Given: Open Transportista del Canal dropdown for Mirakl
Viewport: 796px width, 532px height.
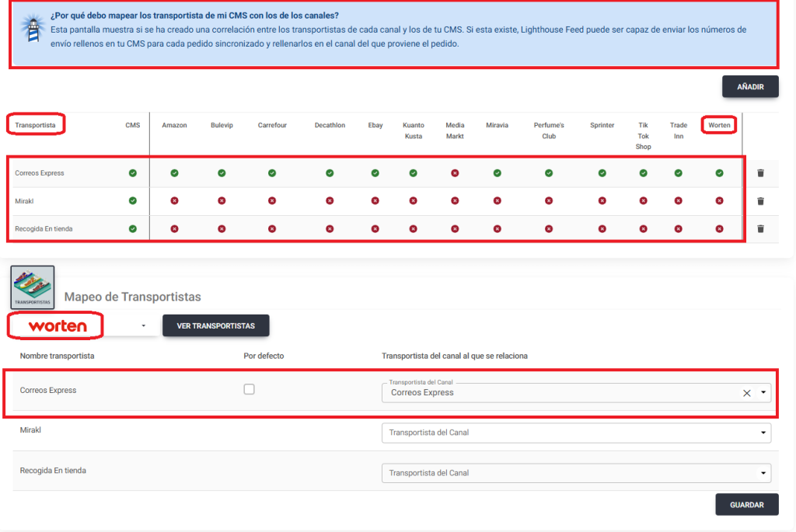Looking at the screenshot, I should click(x=576, y=433).
